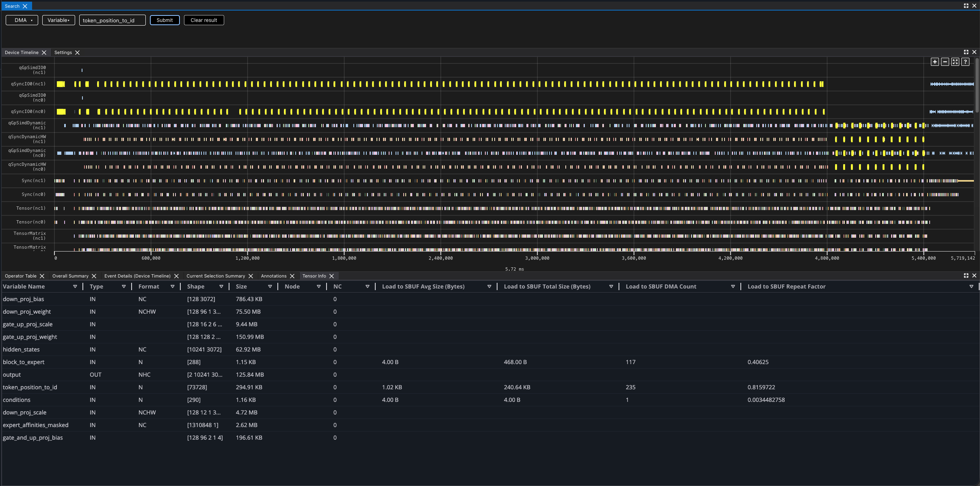Open the filter on the Shape column

pos(222,286)
